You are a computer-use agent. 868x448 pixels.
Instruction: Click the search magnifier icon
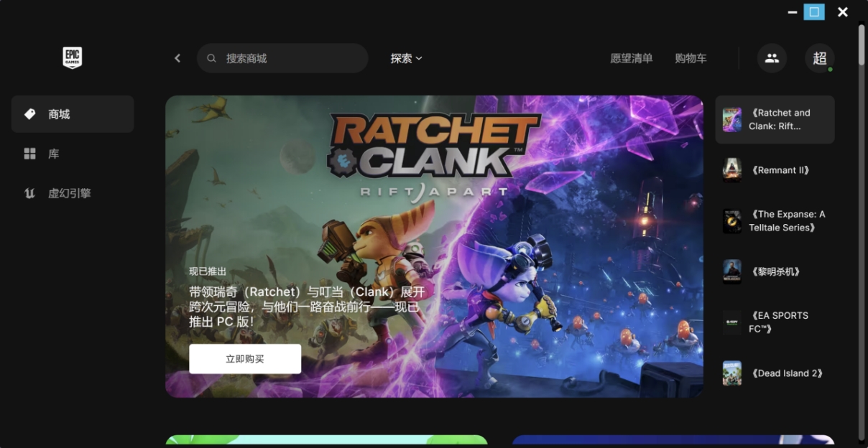coord(211,58)
